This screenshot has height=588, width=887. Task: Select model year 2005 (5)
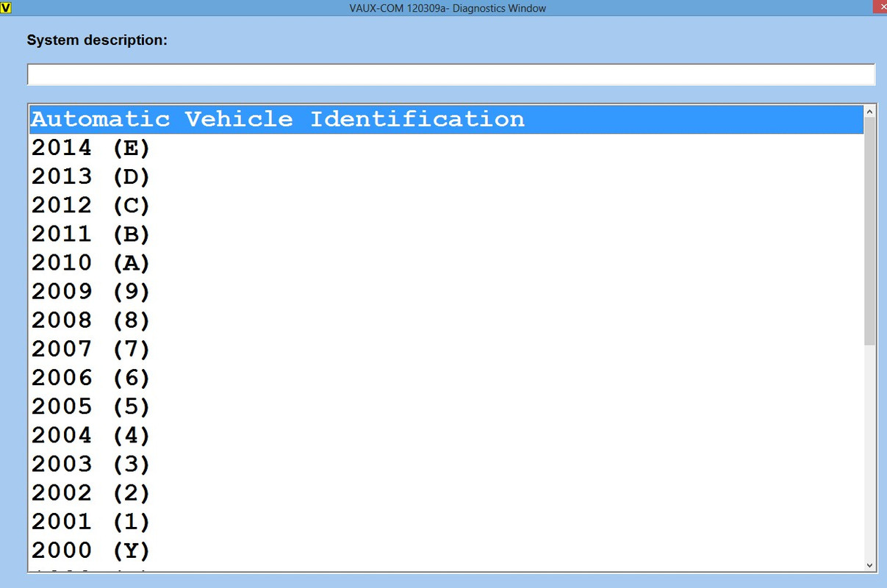coord(447,406)
